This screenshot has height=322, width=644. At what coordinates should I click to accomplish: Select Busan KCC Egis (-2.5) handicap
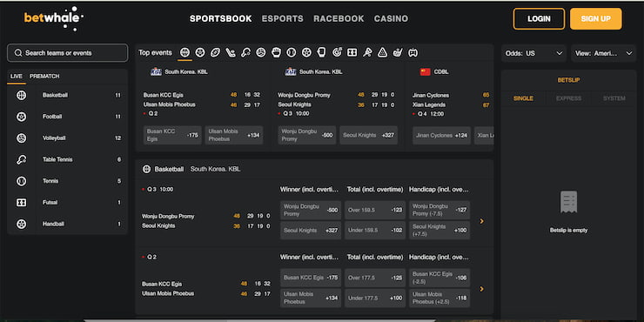click(x=439, y=278)
